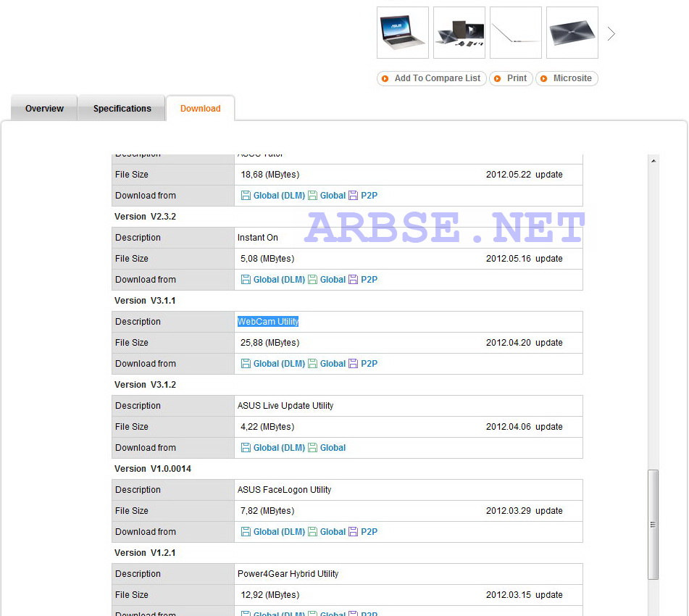The width and height of the screenshot is (689, 616).
Task: Click orange arrow icon beside Print
Action: pos(498,79)
